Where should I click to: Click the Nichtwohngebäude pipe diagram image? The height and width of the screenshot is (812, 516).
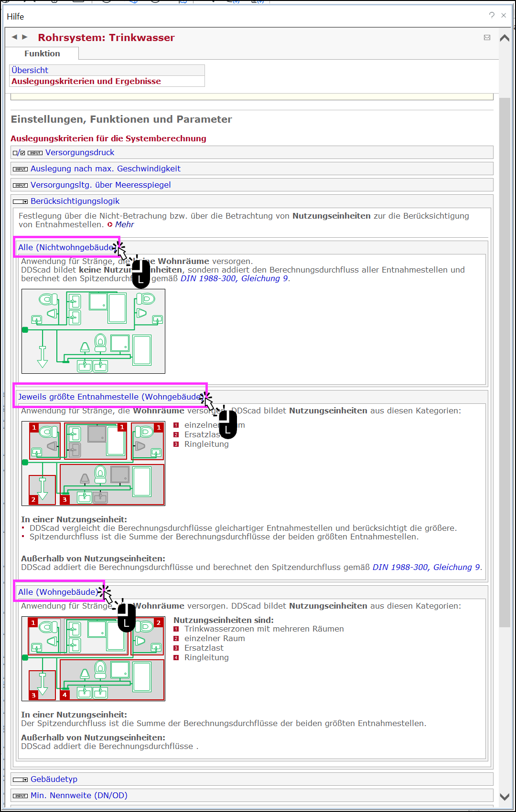[x=93, y=331]
